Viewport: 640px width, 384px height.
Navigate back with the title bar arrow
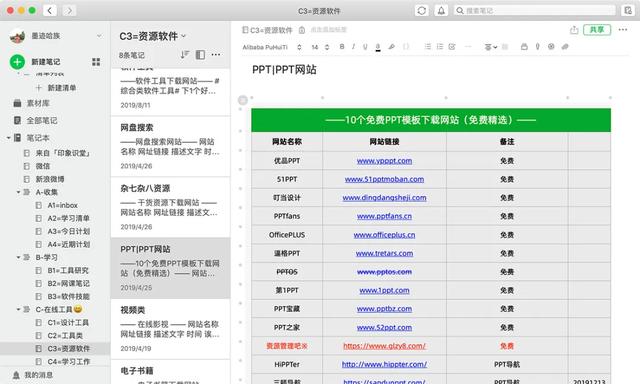point(50,11)
